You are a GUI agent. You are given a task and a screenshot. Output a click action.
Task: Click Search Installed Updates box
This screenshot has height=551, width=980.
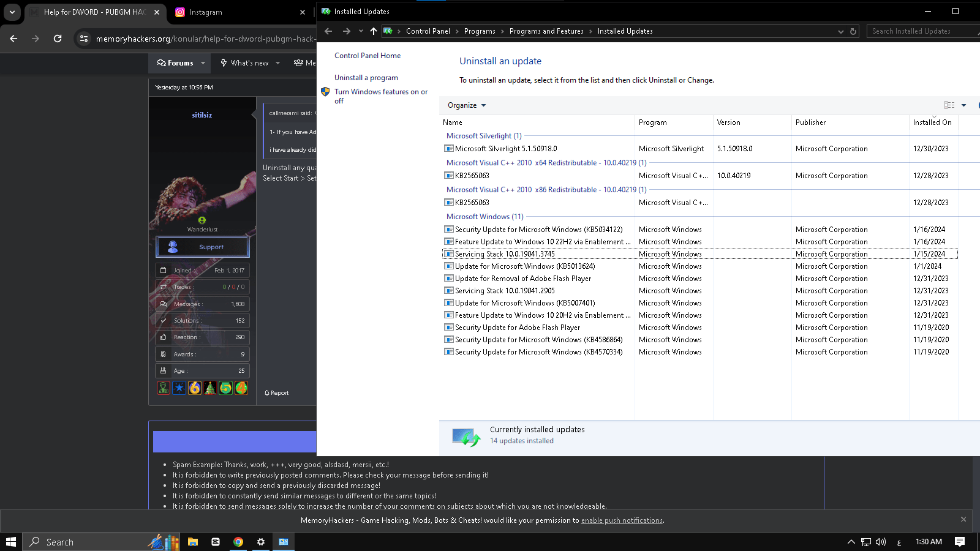pyautogui.click(x=923, y=31)
